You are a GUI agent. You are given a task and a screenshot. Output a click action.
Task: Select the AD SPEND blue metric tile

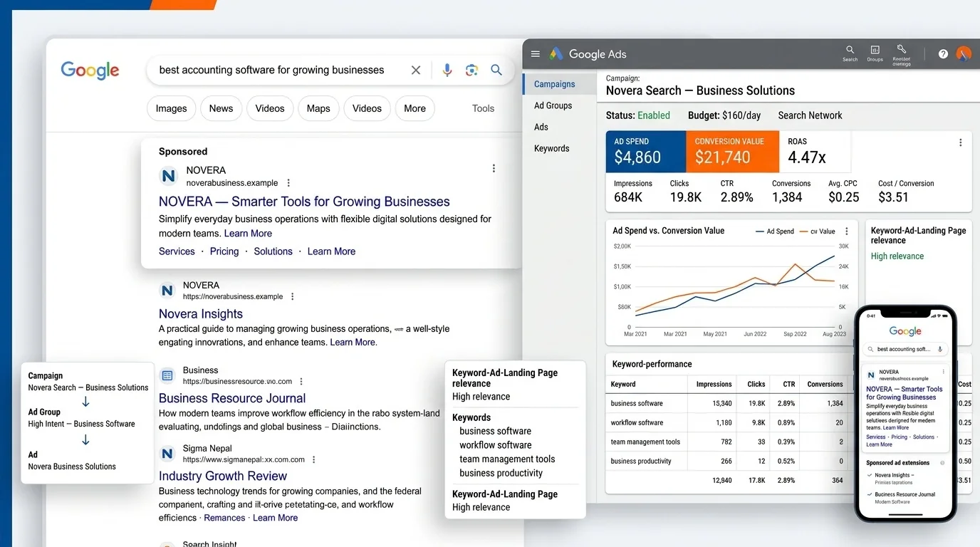646,152
